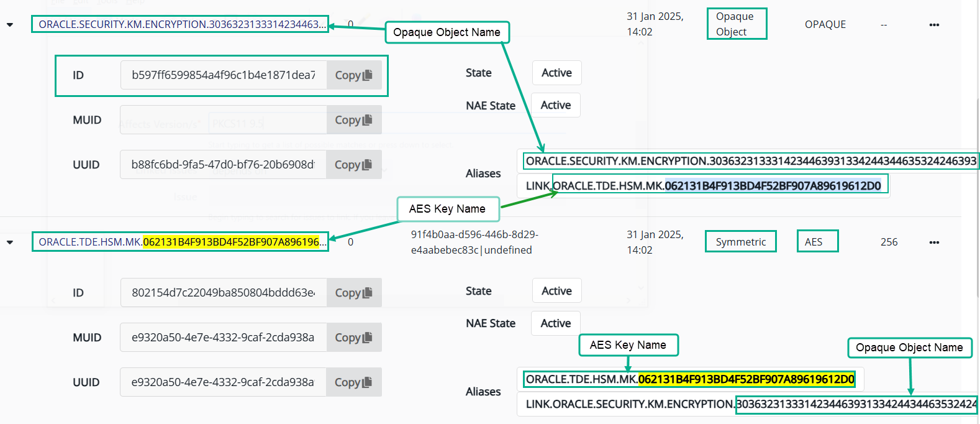
Task: Copy the MUID of the opaque object
Action: [x=353, y=120]
